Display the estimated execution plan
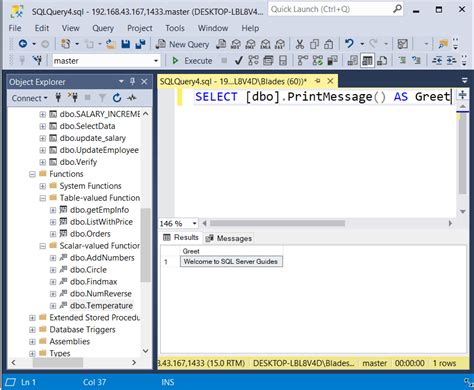474x390 pixels. coord(253,61)
